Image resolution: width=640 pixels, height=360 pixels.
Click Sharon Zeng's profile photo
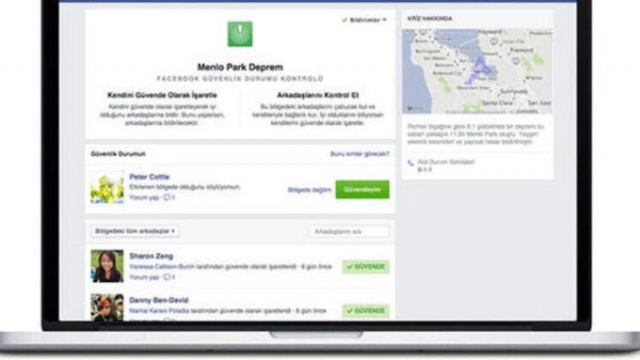[x=107, y=266]
